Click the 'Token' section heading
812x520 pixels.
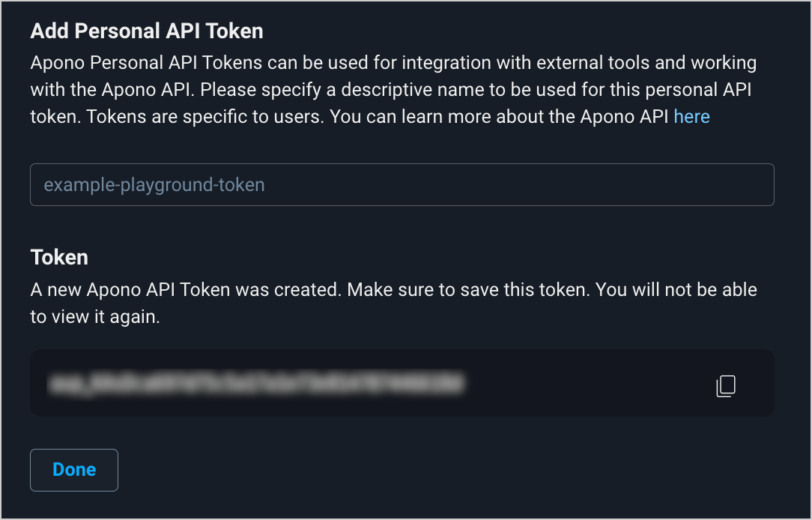pyautogui.click(x=59, y=257)
